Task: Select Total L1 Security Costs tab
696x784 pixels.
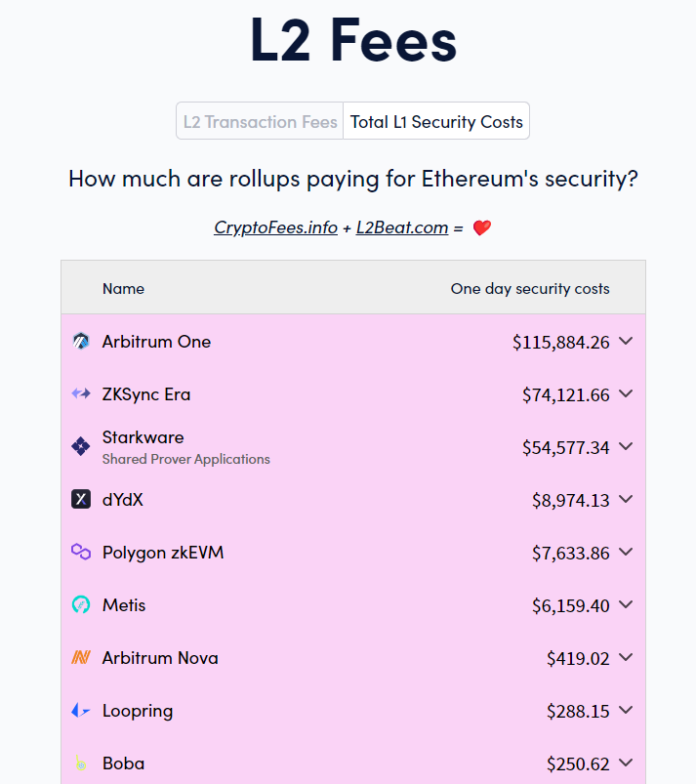Action: coord(436,121)
